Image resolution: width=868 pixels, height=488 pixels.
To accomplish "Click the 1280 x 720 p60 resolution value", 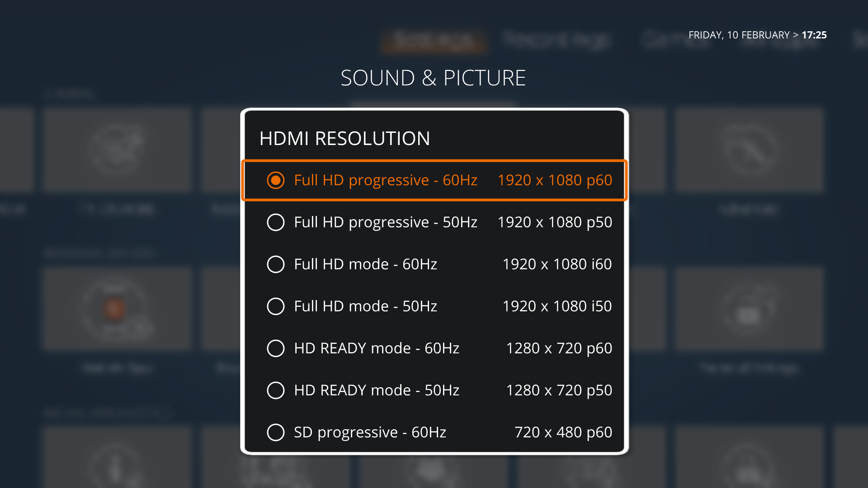I will [x=559, y=348].
